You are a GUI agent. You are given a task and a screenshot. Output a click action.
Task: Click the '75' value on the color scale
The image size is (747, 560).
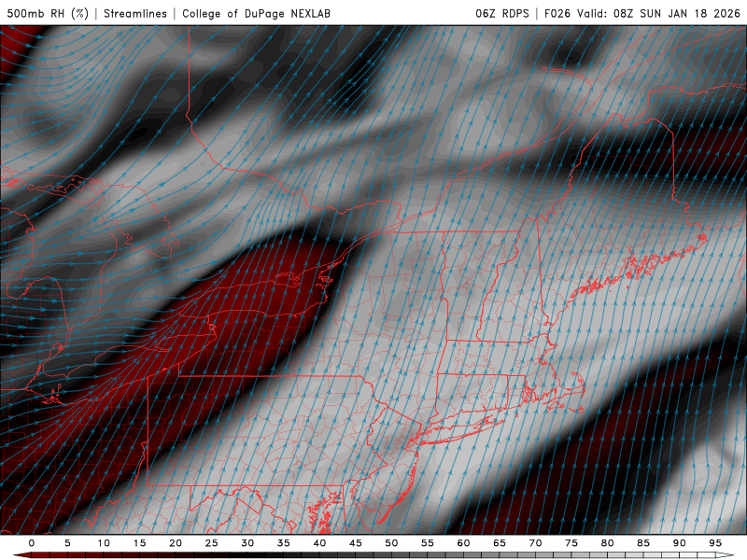coord(571,543)
